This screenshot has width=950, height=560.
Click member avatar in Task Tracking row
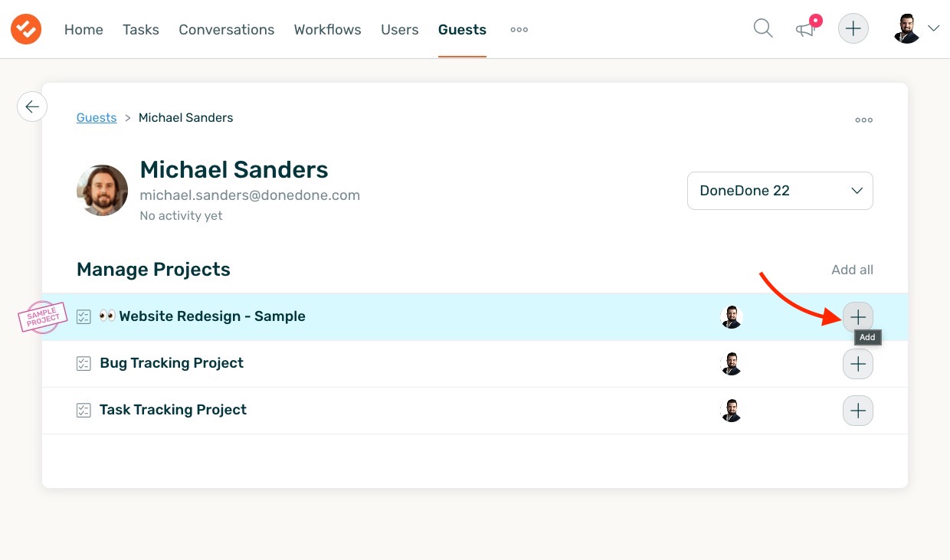pos(732,411)
